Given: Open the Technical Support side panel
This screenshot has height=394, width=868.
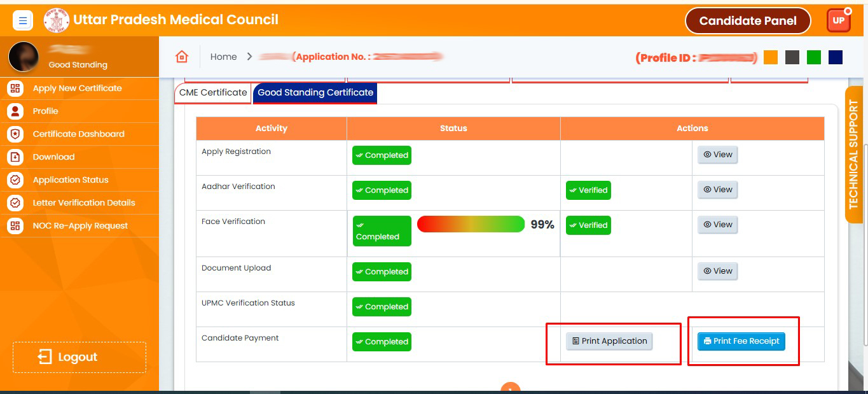Looking at the screenshot, I should coord(853,155).
